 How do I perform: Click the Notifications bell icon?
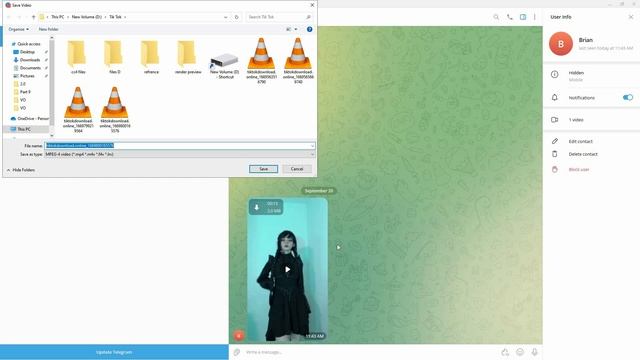click(x=554, y=98)
